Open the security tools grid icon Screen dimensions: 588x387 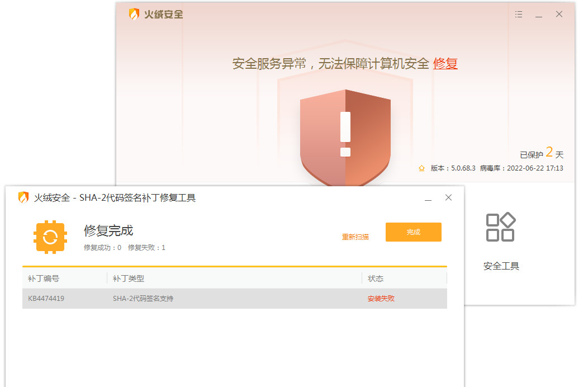click(500, 227)
